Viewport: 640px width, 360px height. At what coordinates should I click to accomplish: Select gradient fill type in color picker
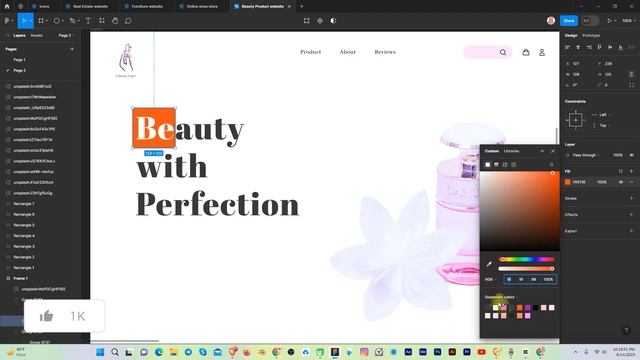(496, 164)
